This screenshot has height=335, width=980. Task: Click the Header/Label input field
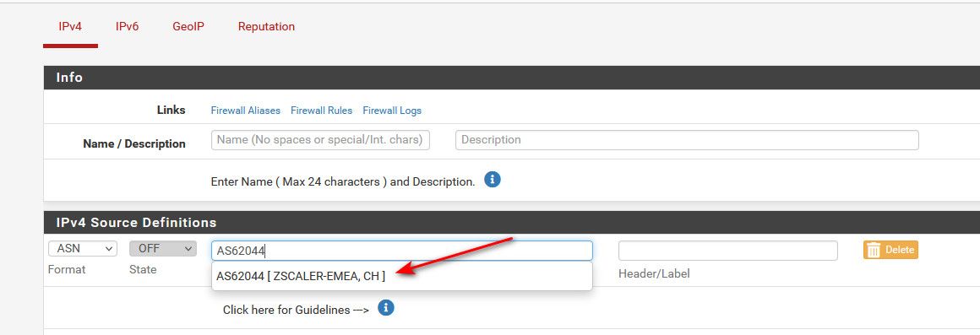[727, 251]
